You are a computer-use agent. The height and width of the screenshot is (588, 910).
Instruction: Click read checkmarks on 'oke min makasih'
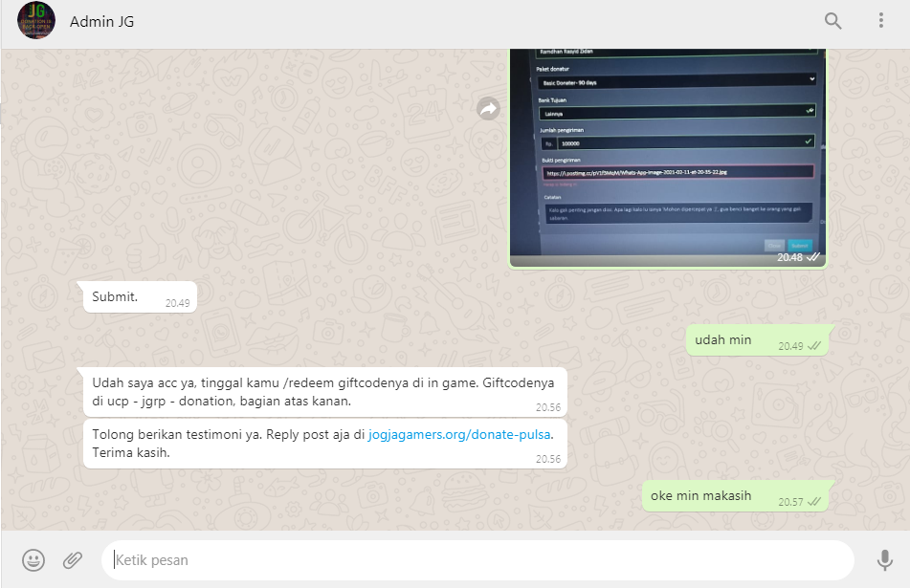coord(814,502)
